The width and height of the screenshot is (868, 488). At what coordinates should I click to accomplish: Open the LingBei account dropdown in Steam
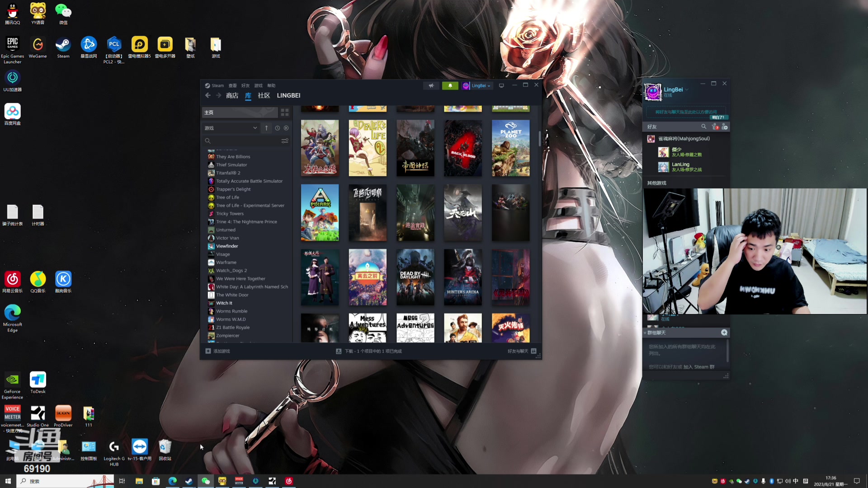(477, 85)
